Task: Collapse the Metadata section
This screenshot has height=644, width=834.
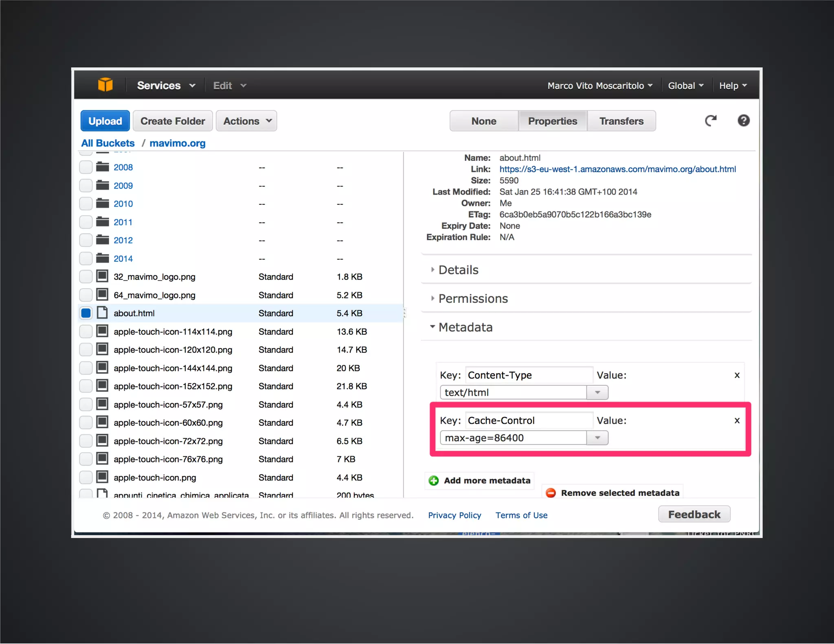Action: 465,327
